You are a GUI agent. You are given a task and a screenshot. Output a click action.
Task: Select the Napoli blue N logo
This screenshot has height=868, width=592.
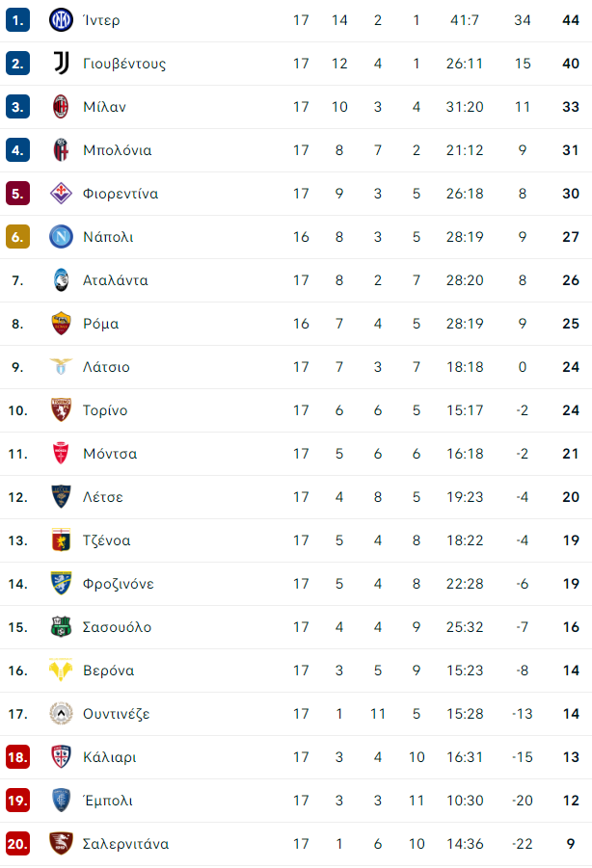(61, 237)
